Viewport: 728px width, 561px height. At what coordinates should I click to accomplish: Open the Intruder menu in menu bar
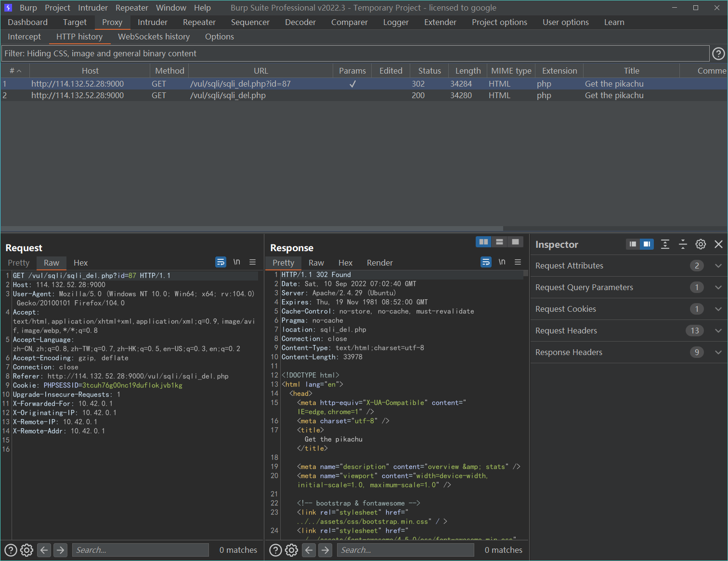point(93,8)
